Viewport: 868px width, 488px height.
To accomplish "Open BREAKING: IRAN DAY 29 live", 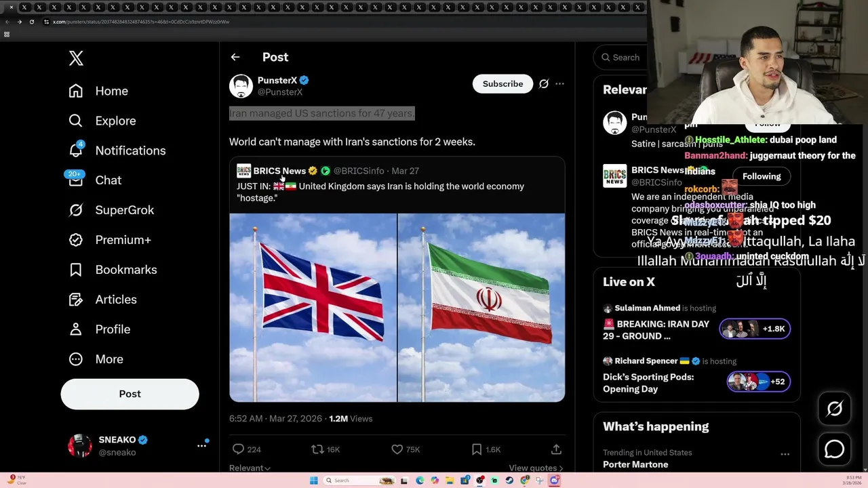I will (x=656, y=330).
